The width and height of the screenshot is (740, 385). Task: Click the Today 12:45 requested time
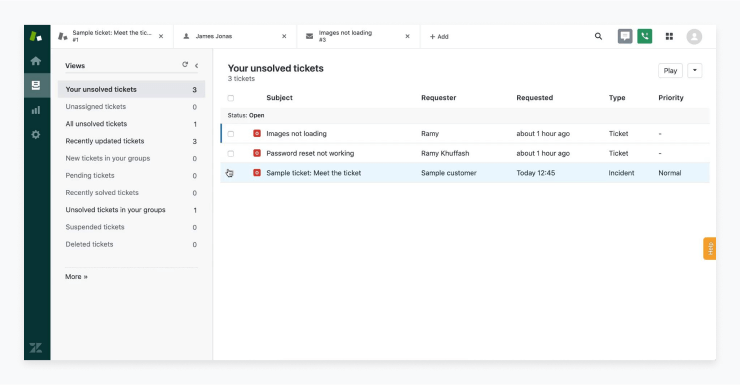[x=536, y=173]
